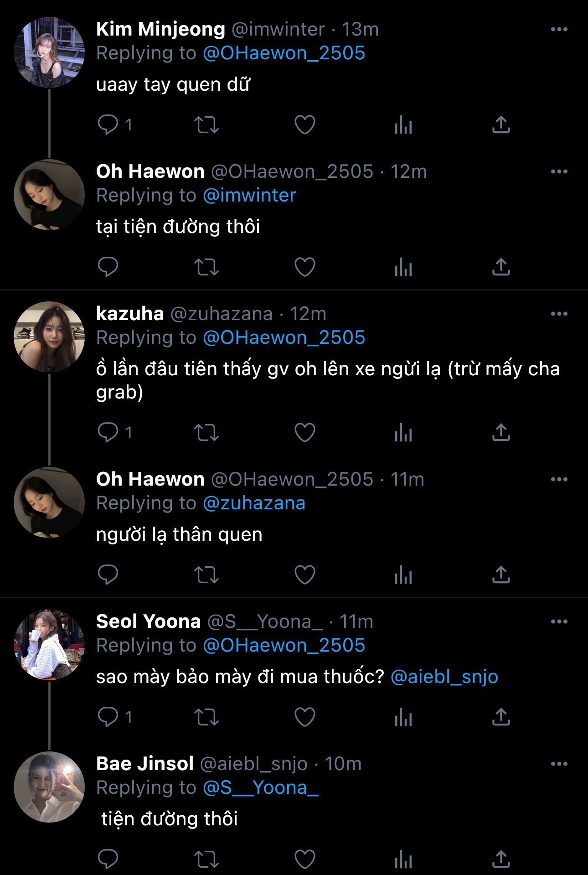Image resolution: width=588 pixels, height=875 pixels.
Task: Reply to Seol Yoona's tweet
Action: [108, 717]
